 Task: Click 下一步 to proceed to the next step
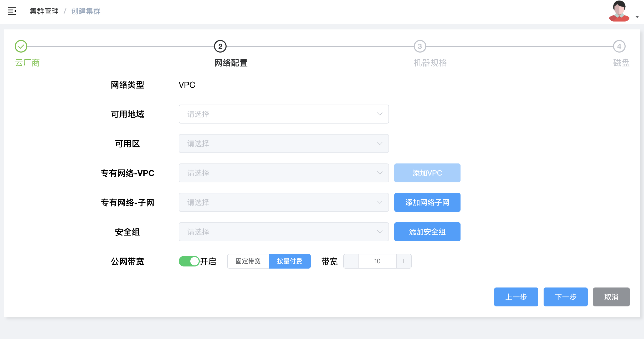click(x=565, y=297)
